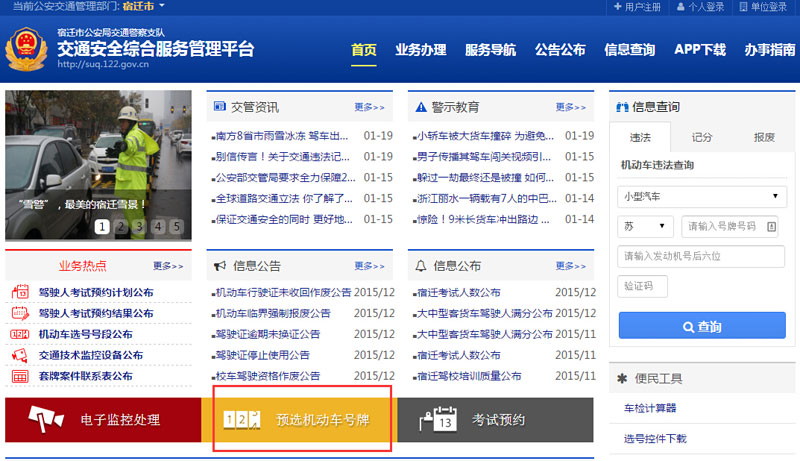Image resolution: width=800 pixels, height=461 pixels.
Task: Open news 南方8省市雨雪冰冻 驾车出...
Action: [281, 136]
